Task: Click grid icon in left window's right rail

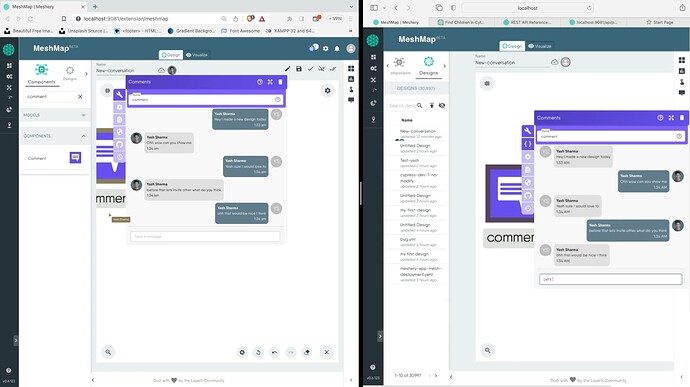Action: tap(351, 69)
